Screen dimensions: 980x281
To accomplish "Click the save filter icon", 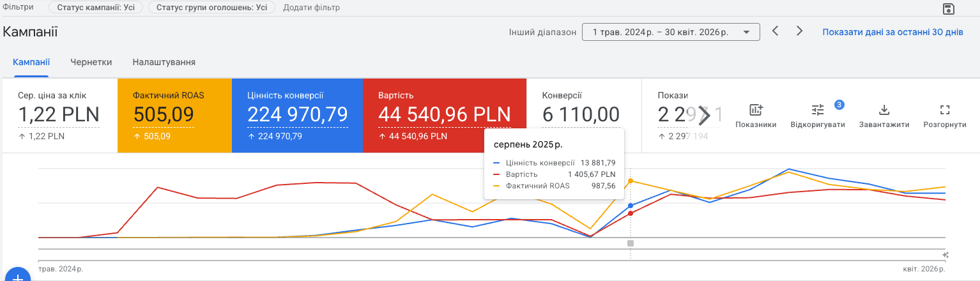I will [x=949, y=8].
